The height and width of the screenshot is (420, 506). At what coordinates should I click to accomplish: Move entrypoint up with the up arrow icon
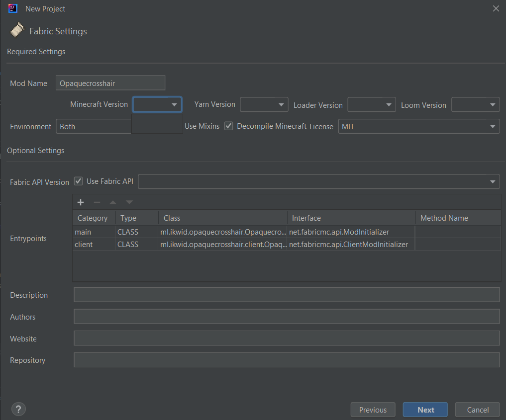(x=112, y=202)
